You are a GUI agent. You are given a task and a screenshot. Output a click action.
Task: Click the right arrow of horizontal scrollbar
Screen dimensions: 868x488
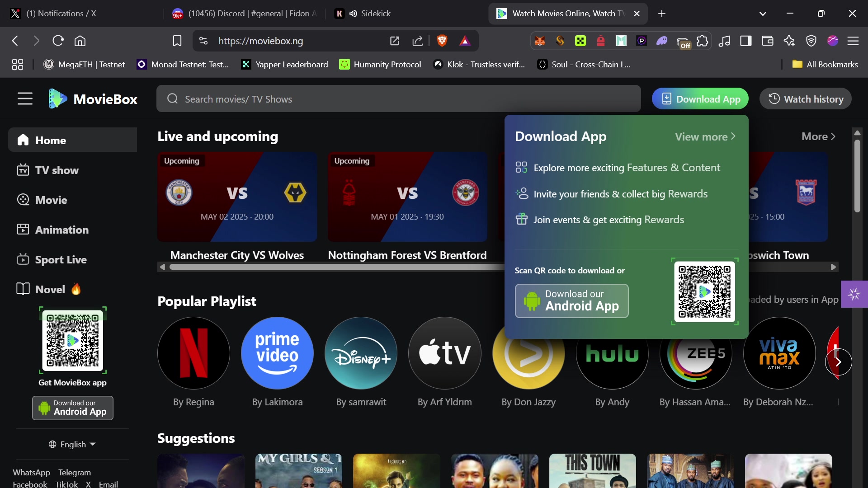(x=833, y=267)
